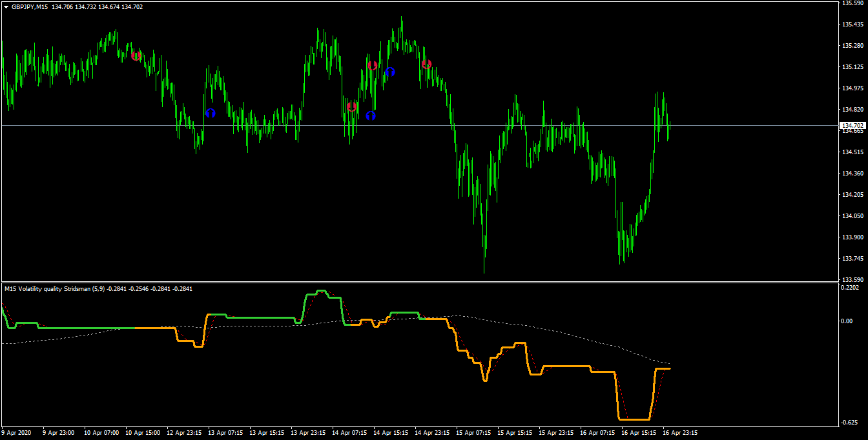Click the 15 Apr 07:15 time label
Viewport: 868px width, 440px height.
coord(473,433)
